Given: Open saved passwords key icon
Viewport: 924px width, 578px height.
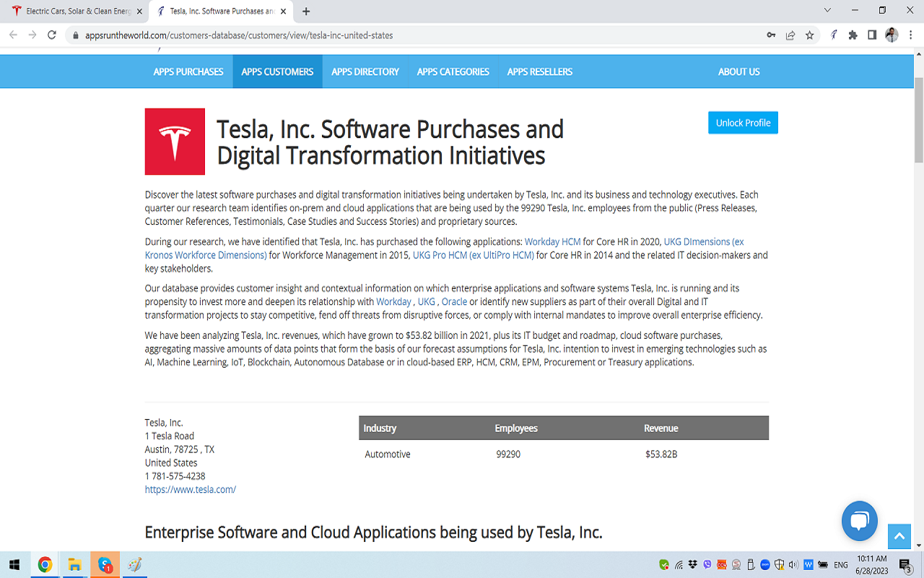Looking at the screenshot, I should point(772,35).
